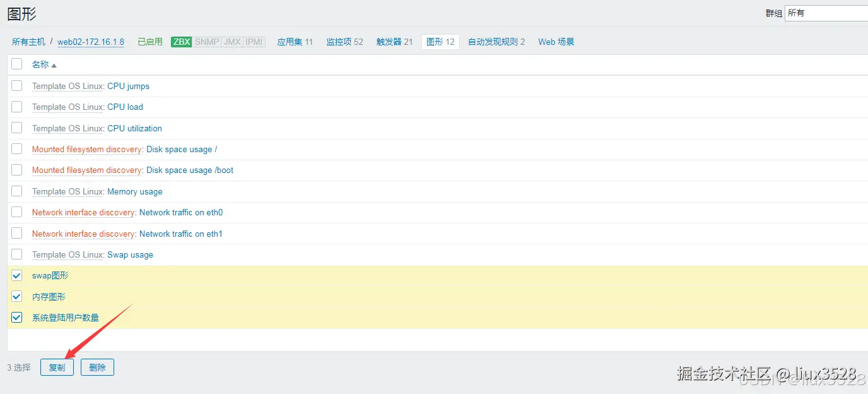This screenshot has height=394, width=868.
Task: Click the IPMI availability indicator icon
Action: (x=253, y=42)
